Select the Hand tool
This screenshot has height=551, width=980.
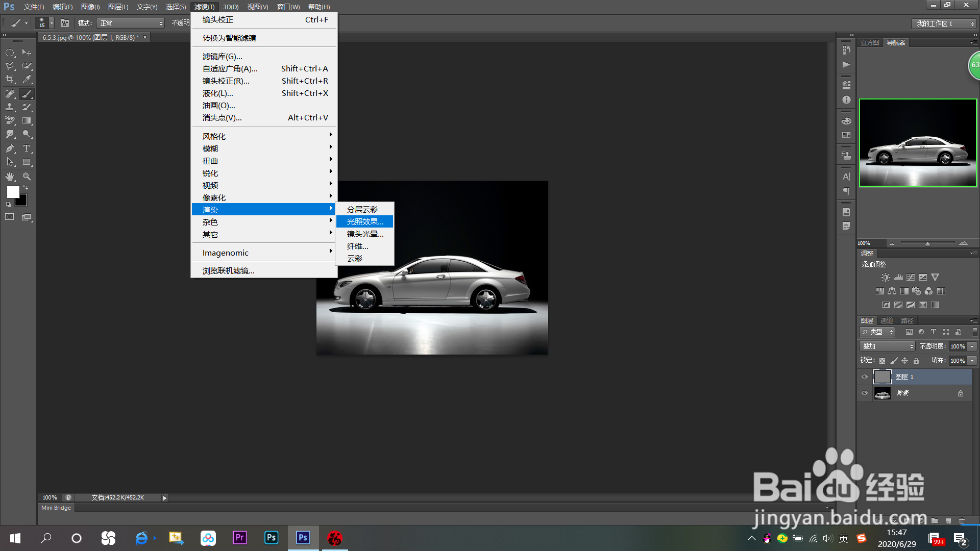[10, 177]
